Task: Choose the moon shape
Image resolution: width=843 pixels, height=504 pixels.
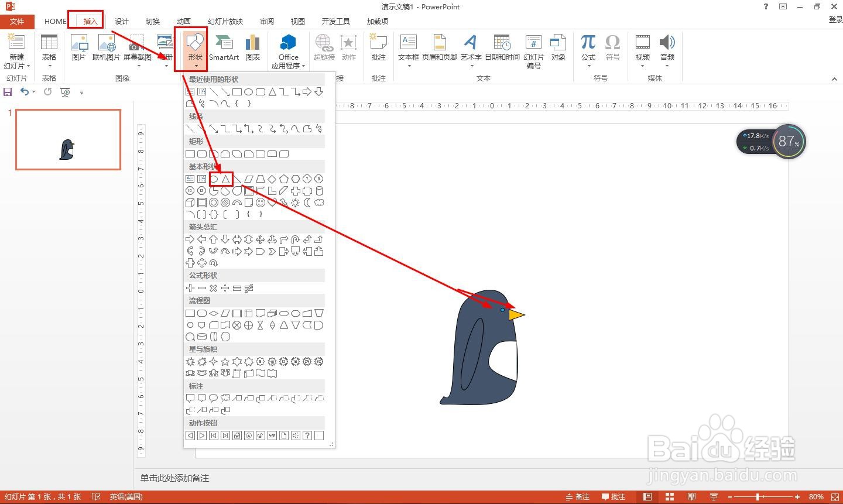Action: click(307, 203)
